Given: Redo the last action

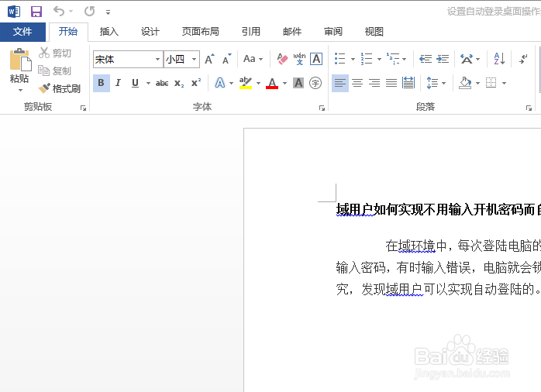Looking at the screenshot, I should point(90,12).
